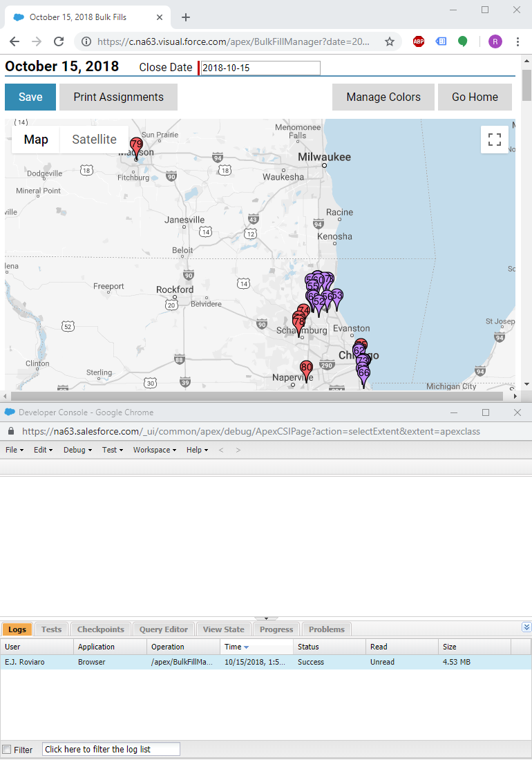Click the browser reload page icon

tap(59, 41)
